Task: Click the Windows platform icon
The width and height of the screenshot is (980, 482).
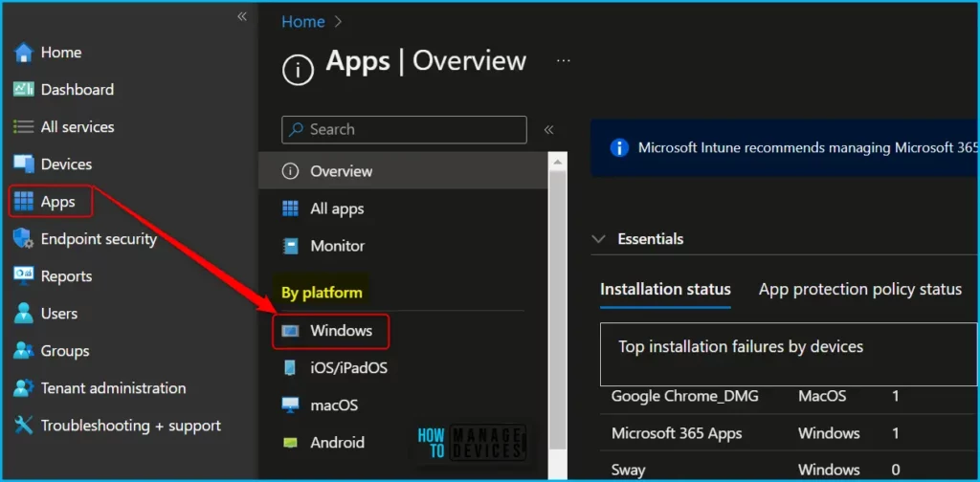Action: 290,331
